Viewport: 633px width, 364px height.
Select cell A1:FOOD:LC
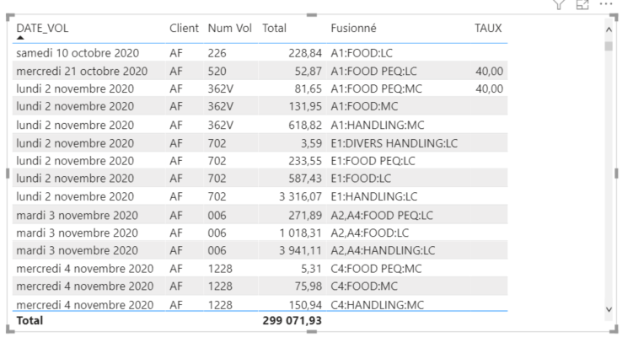362,53
